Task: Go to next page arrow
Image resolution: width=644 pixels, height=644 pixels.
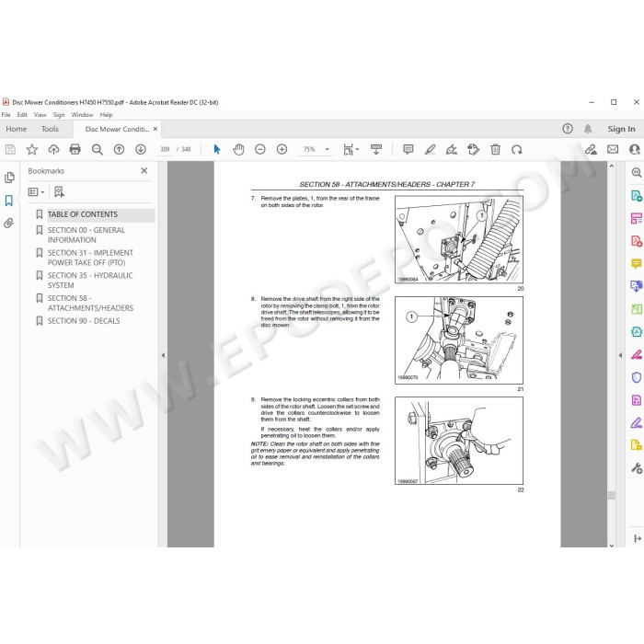Action: click(x=141, y=149)
